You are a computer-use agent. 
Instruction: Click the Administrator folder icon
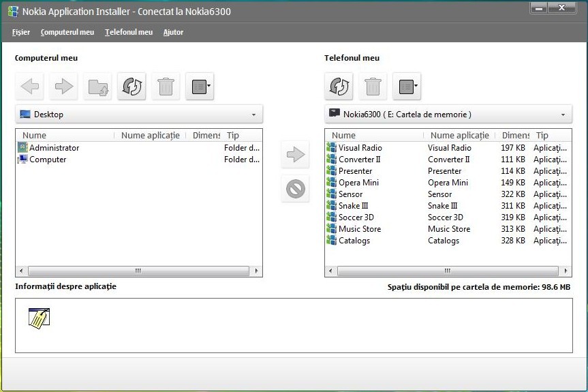22,147
